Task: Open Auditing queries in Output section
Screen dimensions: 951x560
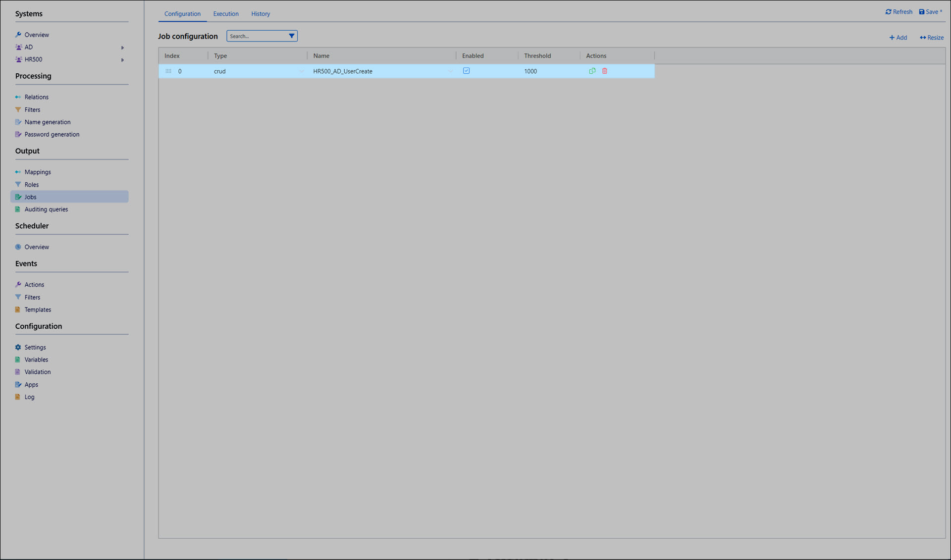Action: (46, 209)
